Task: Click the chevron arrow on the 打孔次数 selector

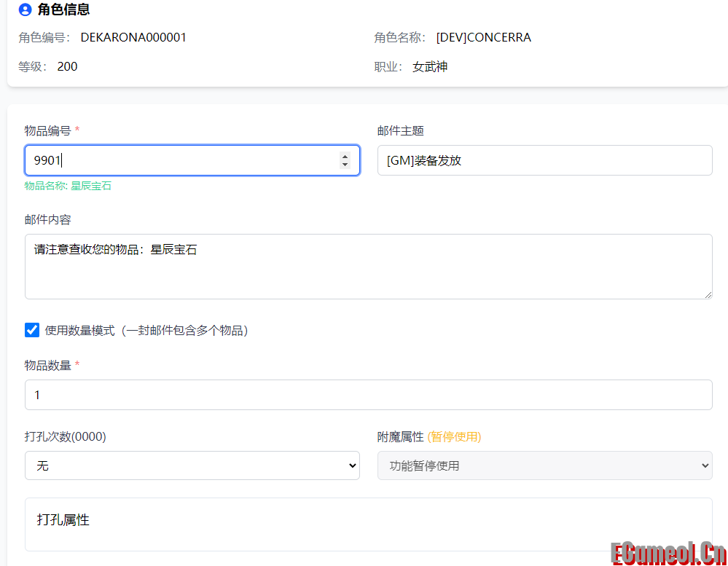Action: click(353, 465)
